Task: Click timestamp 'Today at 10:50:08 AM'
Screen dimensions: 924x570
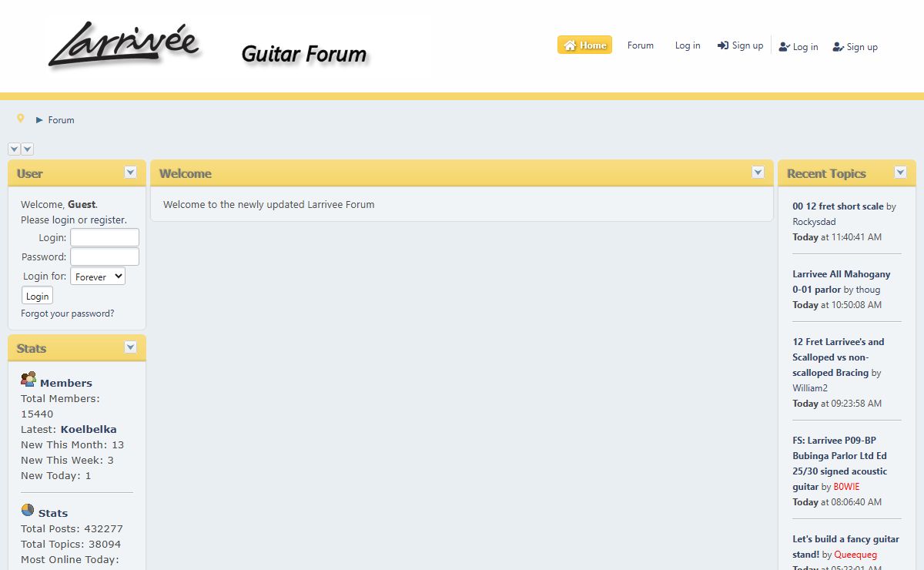Action: (837, 305)
